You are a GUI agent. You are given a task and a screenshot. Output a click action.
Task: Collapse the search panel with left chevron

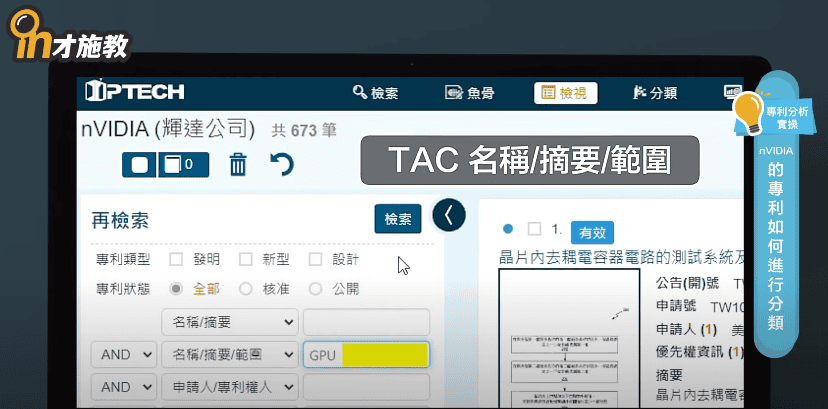click(x=449, y=215)
